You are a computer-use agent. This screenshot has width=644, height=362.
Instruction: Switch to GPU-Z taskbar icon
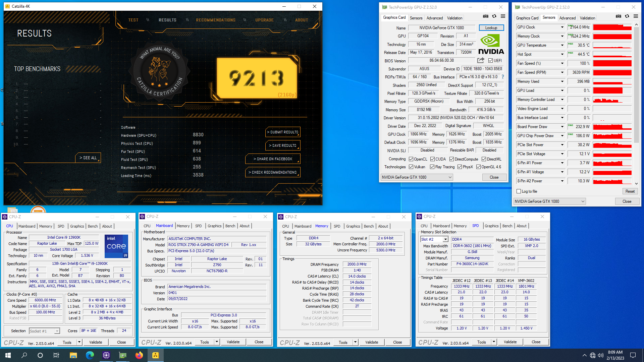coord(123,355)
